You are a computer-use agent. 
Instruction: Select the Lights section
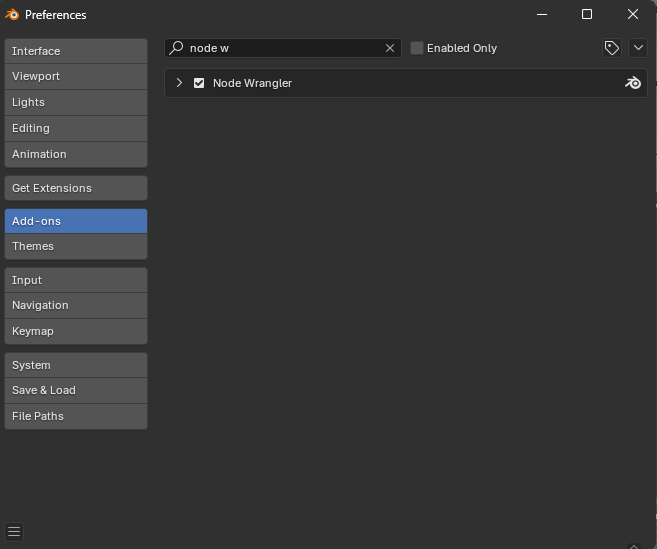76,102
